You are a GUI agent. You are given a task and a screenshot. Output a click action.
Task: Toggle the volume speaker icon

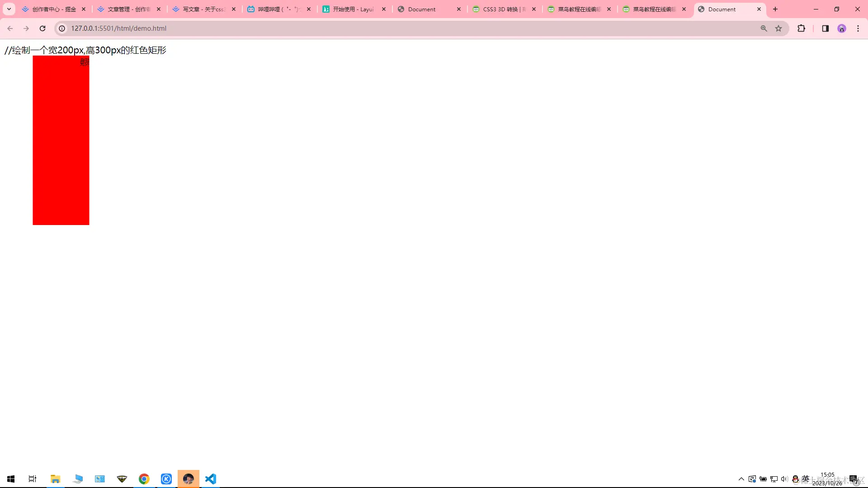[x=784, y=479]
